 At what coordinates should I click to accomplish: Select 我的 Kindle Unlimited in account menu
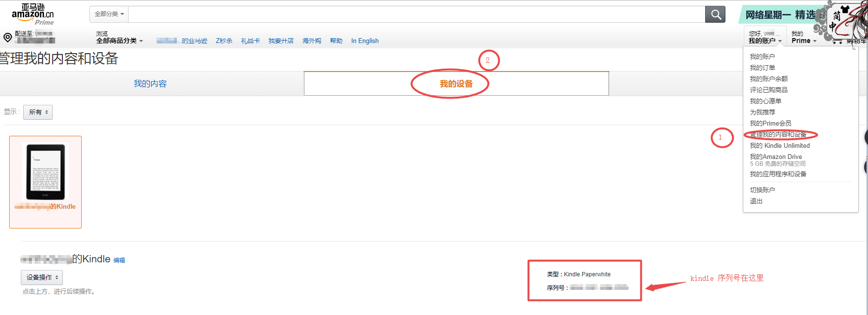point(780,145)
